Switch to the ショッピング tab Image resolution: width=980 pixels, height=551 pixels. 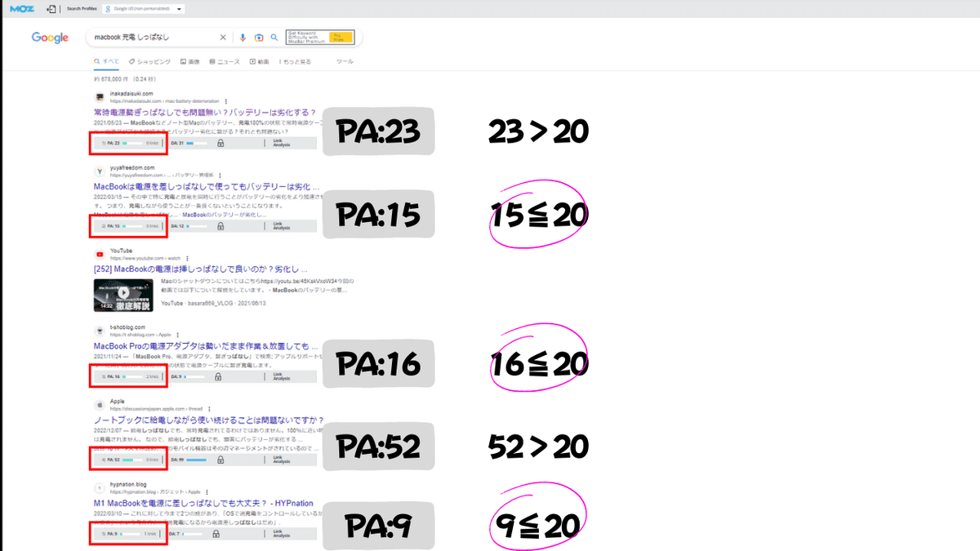tap(150, 61)
